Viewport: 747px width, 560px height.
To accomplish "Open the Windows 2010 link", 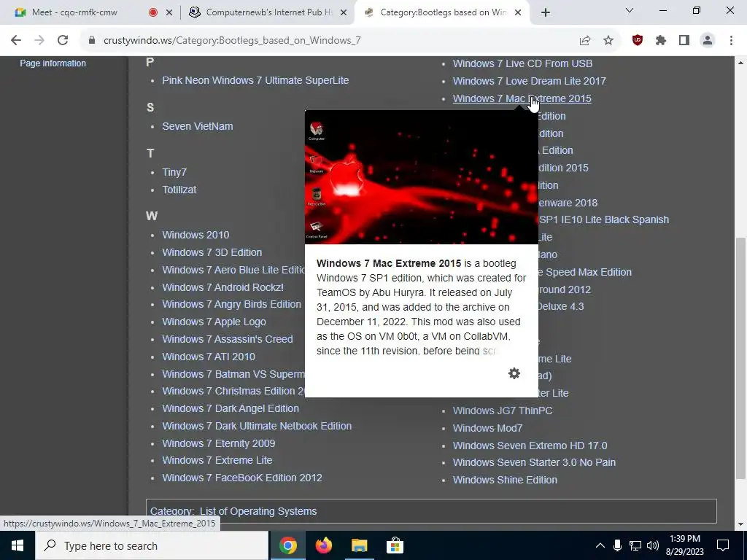I will coord(196,235).
